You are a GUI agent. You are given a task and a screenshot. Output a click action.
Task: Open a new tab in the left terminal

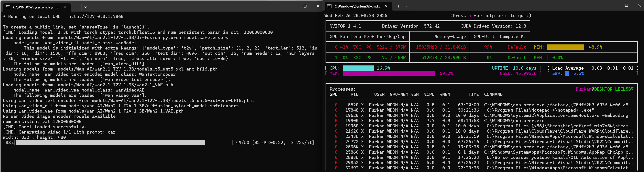pos(77,7)
